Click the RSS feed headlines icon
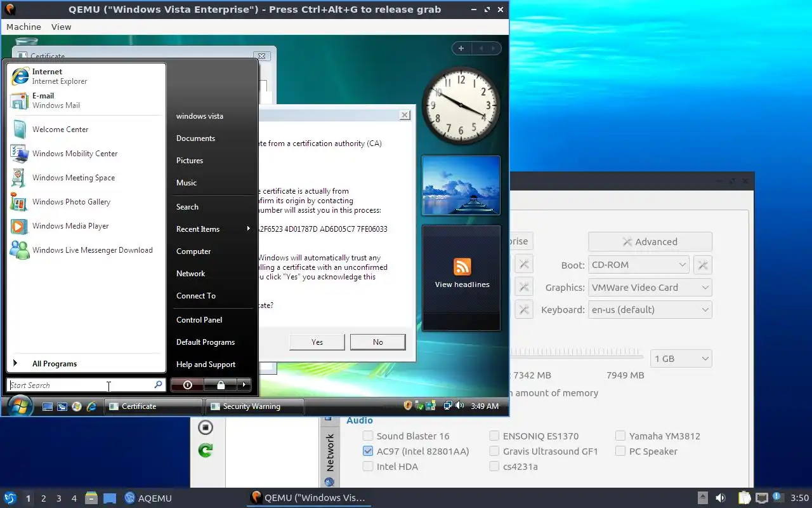 (x=462, y=267)
